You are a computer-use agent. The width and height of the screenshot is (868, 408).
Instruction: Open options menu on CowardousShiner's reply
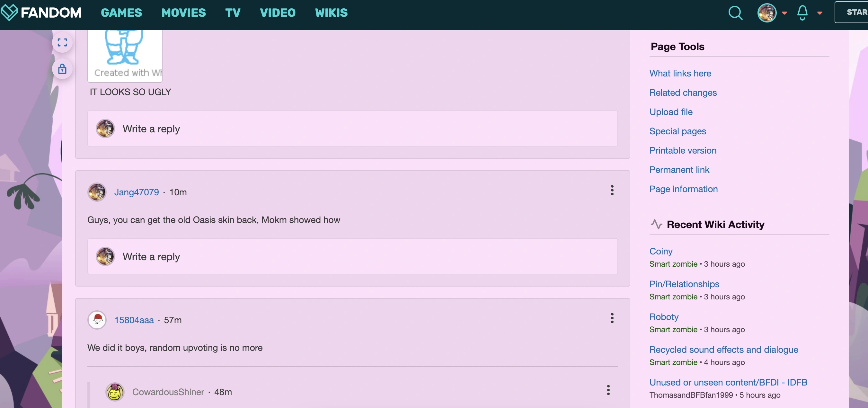click(x=608, y=390)
